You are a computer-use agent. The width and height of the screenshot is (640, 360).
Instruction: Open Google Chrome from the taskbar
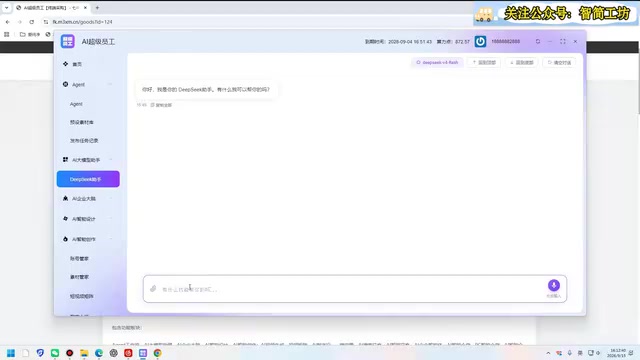coord(158,353)
